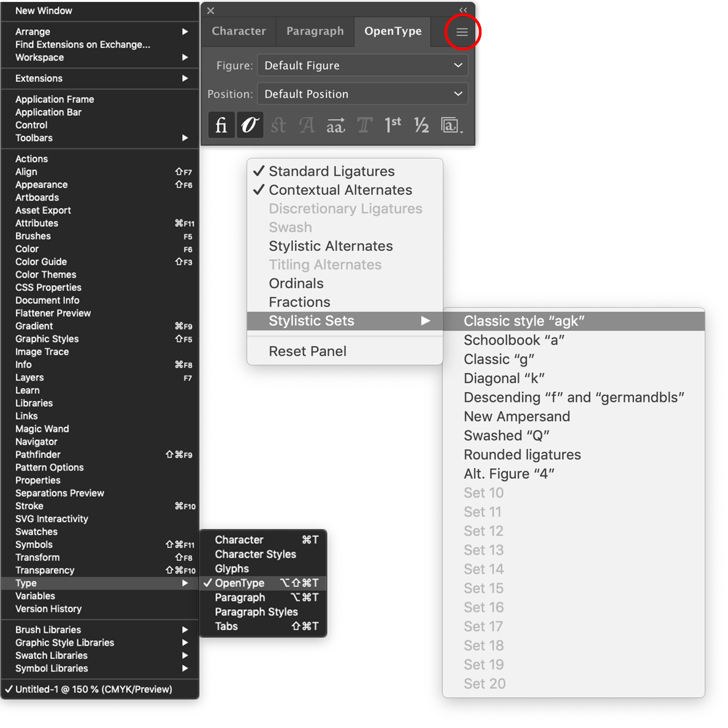The height and width of the screenshot is (728, 728).
Task: Toggle Application Frame menu item
Action: coord(100,99)
